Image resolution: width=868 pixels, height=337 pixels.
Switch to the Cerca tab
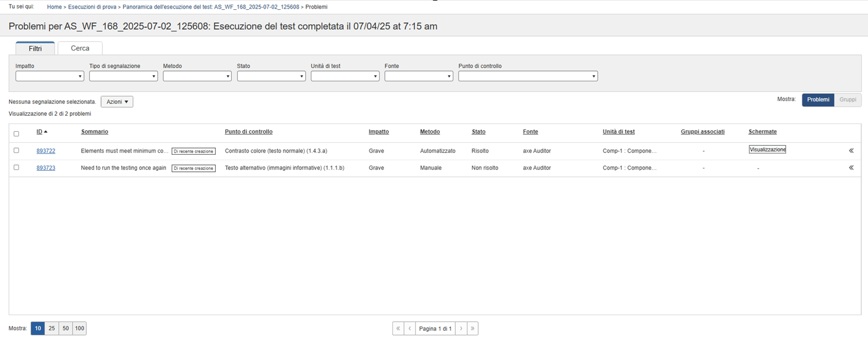point(80,48)
